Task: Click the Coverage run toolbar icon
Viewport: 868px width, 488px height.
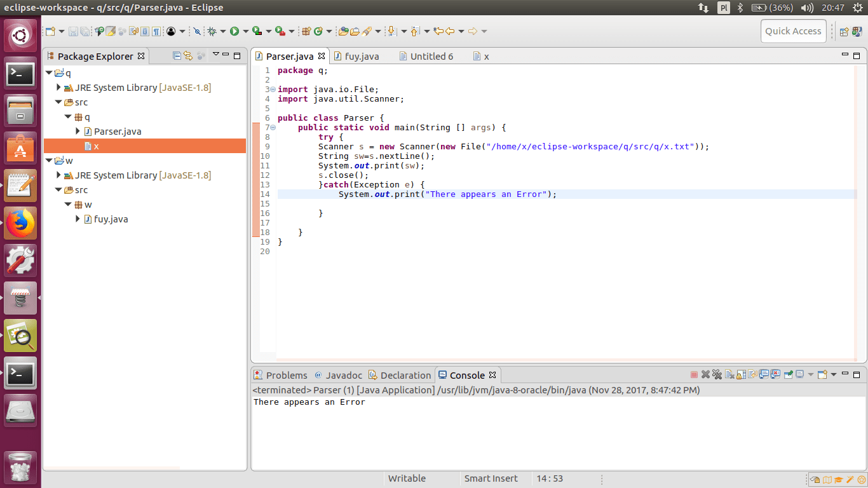Action: tap(257, 31)
